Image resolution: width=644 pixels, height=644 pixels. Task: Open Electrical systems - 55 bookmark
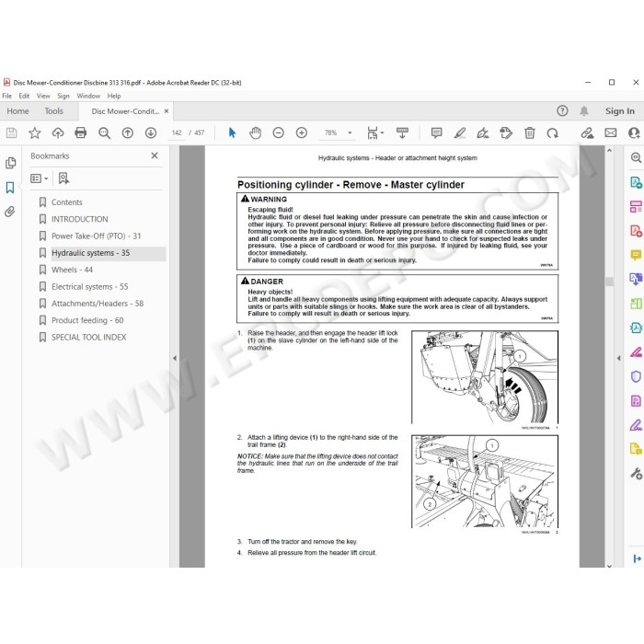[x=89, y=286]
